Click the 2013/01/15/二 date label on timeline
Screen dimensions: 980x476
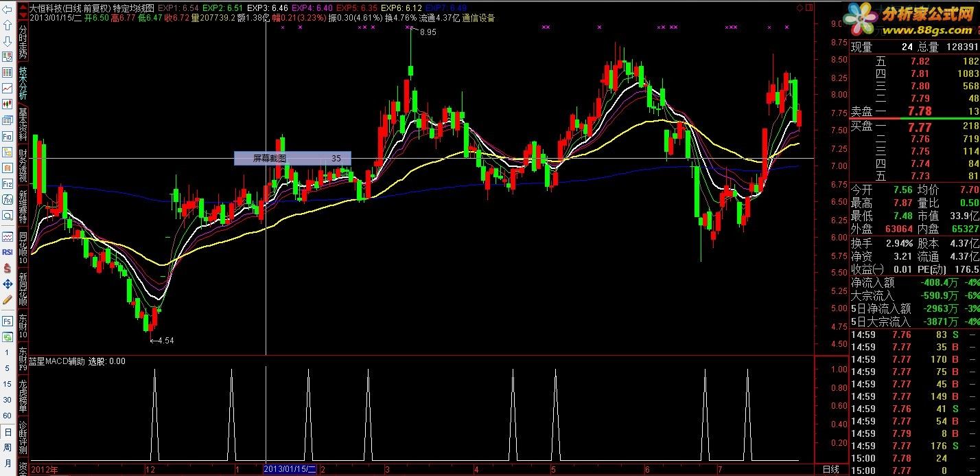click(x=290, y=469)
